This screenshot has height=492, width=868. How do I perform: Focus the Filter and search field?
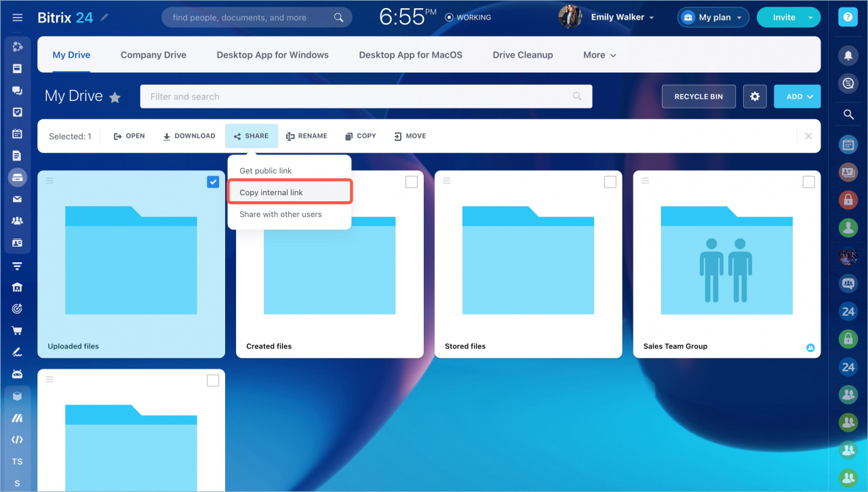pos(366,96)
